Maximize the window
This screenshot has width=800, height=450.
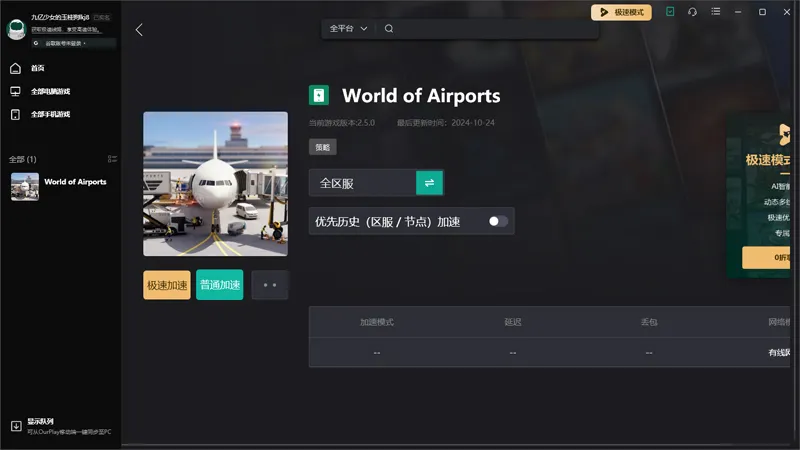click(762, 12)
